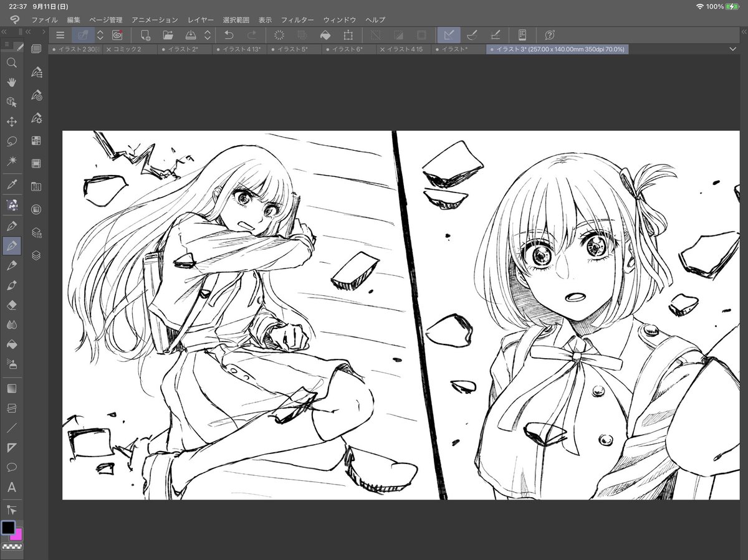Open the Clip Studio support help icon
The image size is (748, 560).
tap(550, 35)
